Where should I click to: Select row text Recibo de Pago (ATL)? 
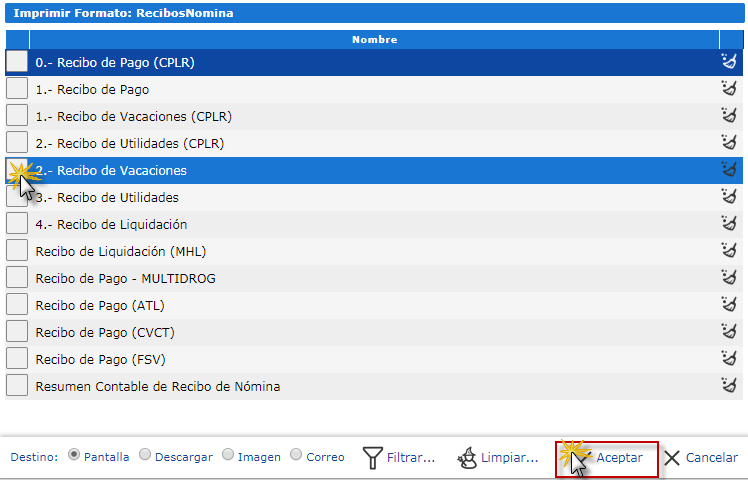(100, 306)
